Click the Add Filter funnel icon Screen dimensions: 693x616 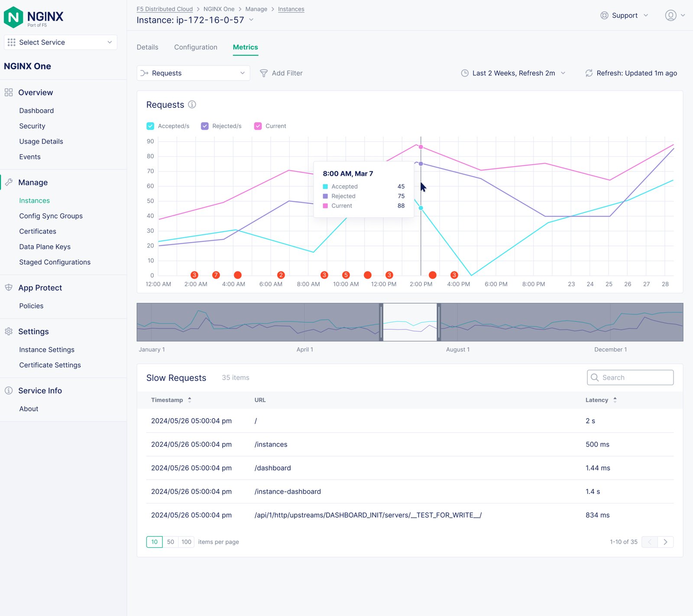pyautogui.click(x=263, y=73)
